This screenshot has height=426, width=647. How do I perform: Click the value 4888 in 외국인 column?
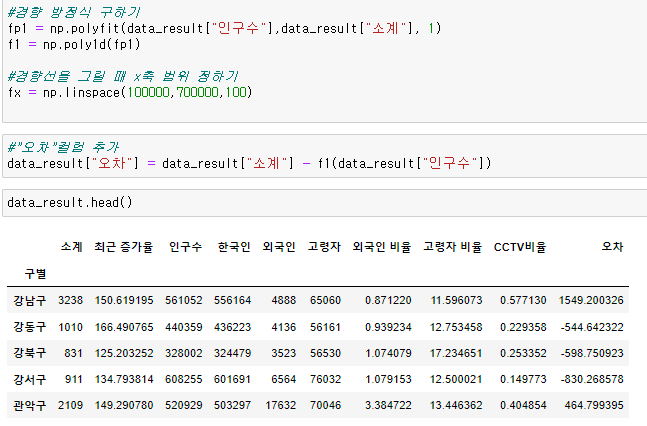(x=283, y=300)
